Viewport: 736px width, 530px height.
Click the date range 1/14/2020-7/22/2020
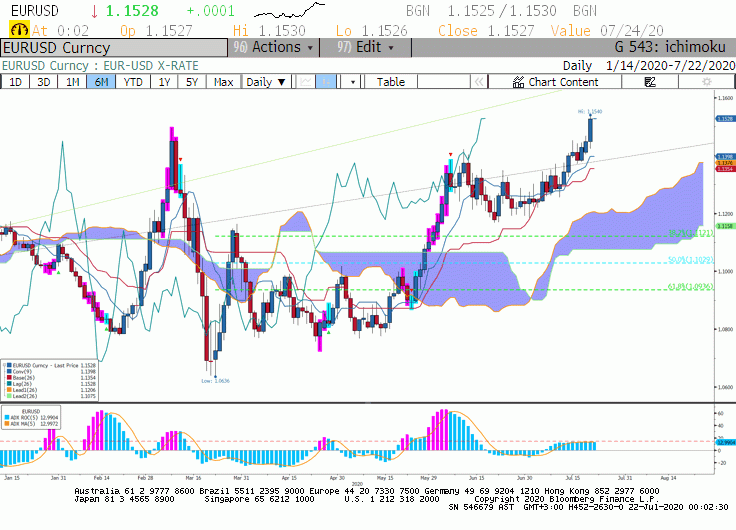[670, 65]
